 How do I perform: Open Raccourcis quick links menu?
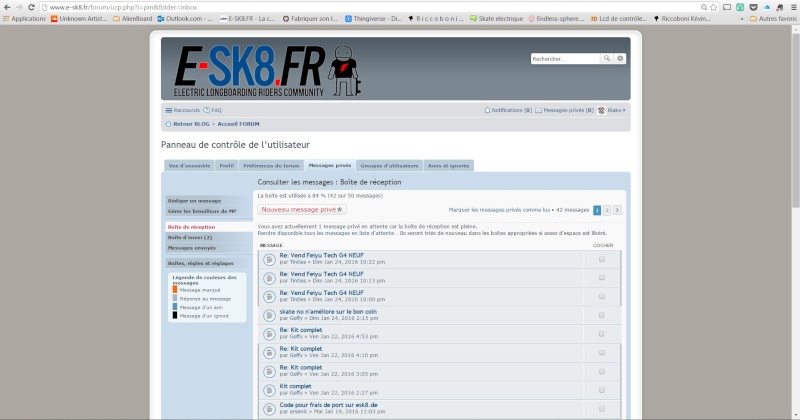[x=183, y=110]
